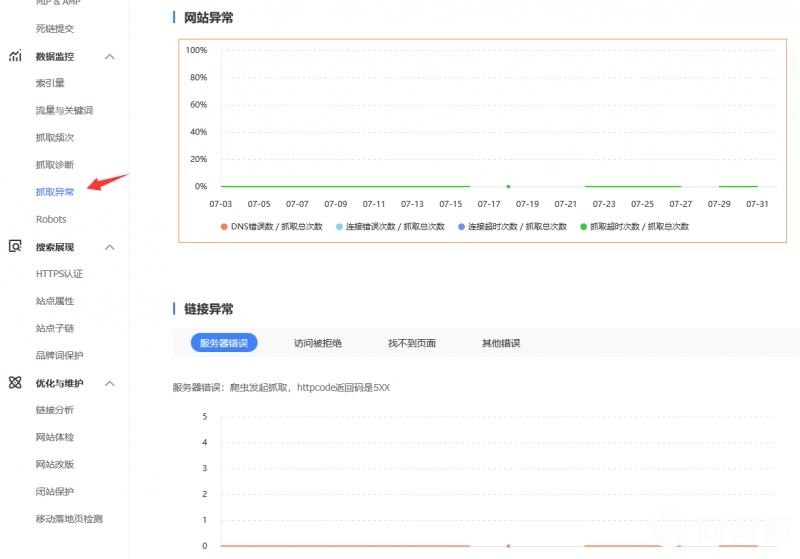The width and height of the screenshot is (800, 559).
Task: Select the 其他错误 tab
Action: 500,343
